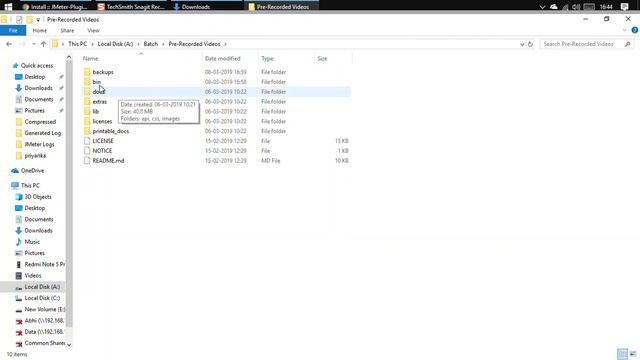Viewport: 640px width, 360px height.
Task: Click the search magnifier icon
Action: click(628, 44)
